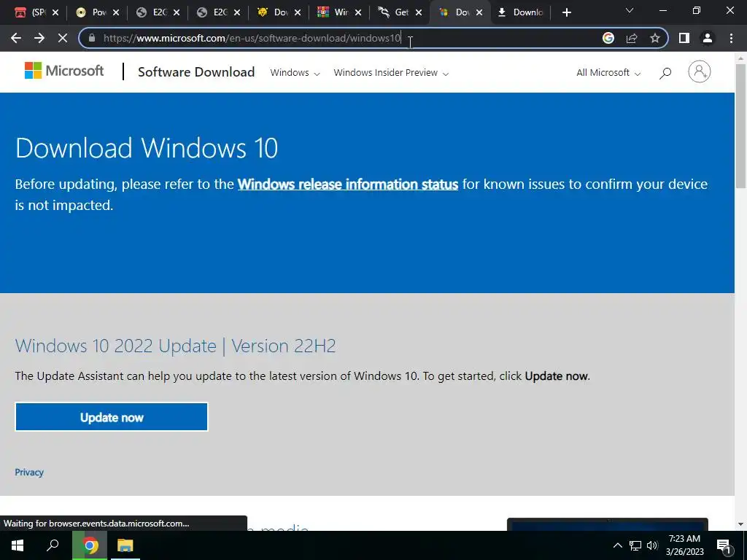Sign in via Microsoft account icon
The image size is (747, 560).
pos(700,72)
